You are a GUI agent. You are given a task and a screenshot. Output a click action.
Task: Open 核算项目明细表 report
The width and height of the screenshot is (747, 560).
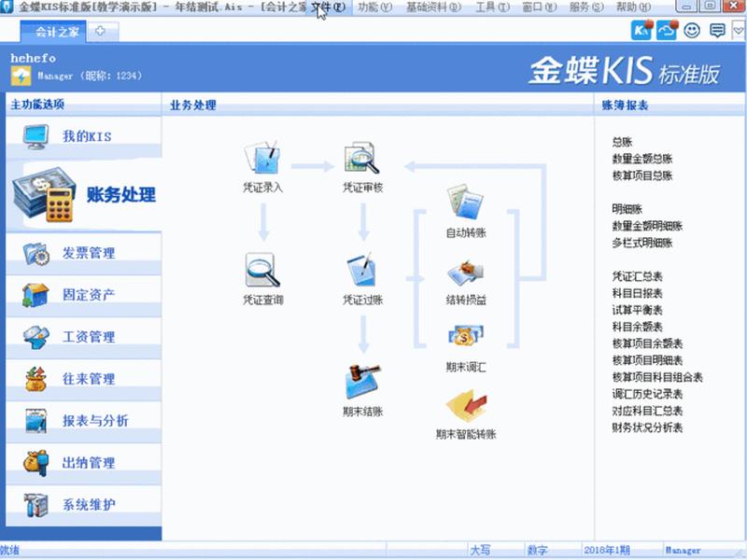(x=647, y=360)
